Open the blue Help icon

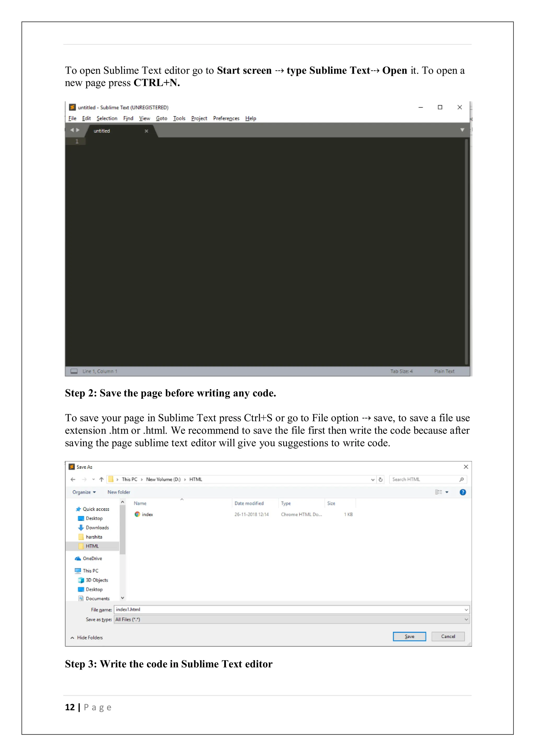click(463, 492)
